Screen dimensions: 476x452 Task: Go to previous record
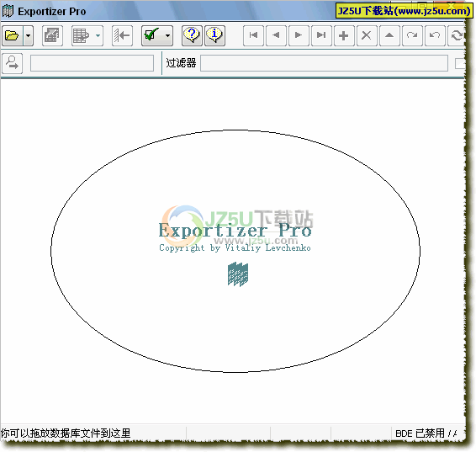click(276, 36)
